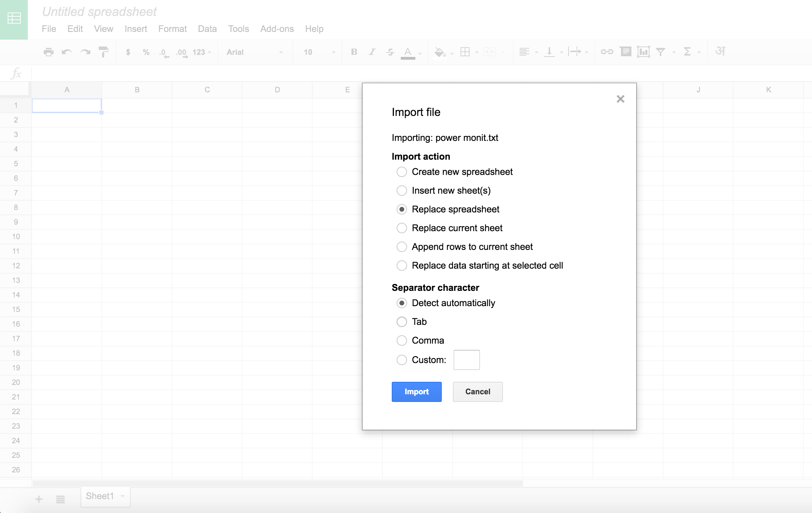Viewport: 812px width, 513px height.
Task: Insert a link
Action: click(x=607, y=51)
